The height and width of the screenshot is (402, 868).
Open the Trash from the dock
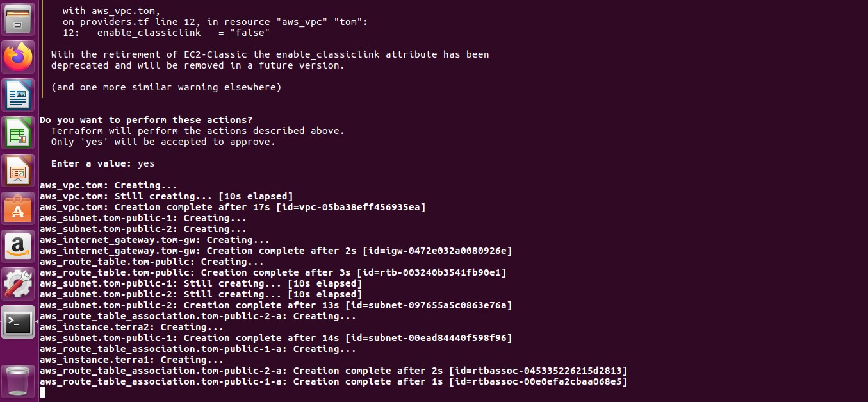tap(17, 380)
